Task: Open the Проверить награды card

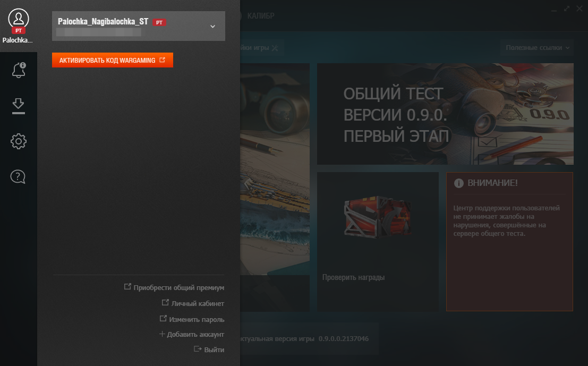Action: (378, 242)
